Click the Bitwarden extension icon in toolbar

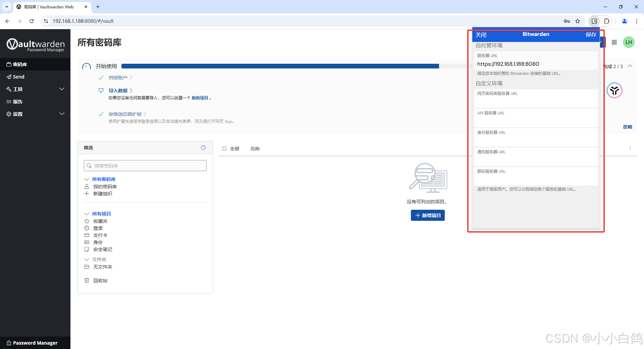click(x=594, y=21)
